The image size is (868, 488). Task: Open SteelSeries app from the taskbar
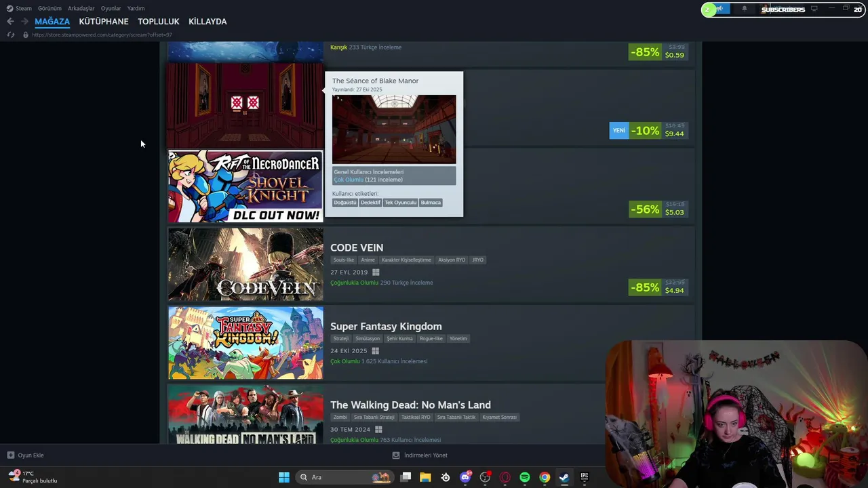click(x=446, y=477)
